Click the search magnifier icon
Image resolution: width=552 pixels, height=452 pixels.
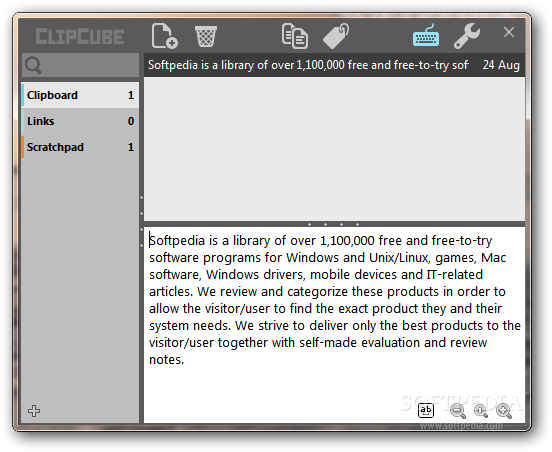click(33, 65)
